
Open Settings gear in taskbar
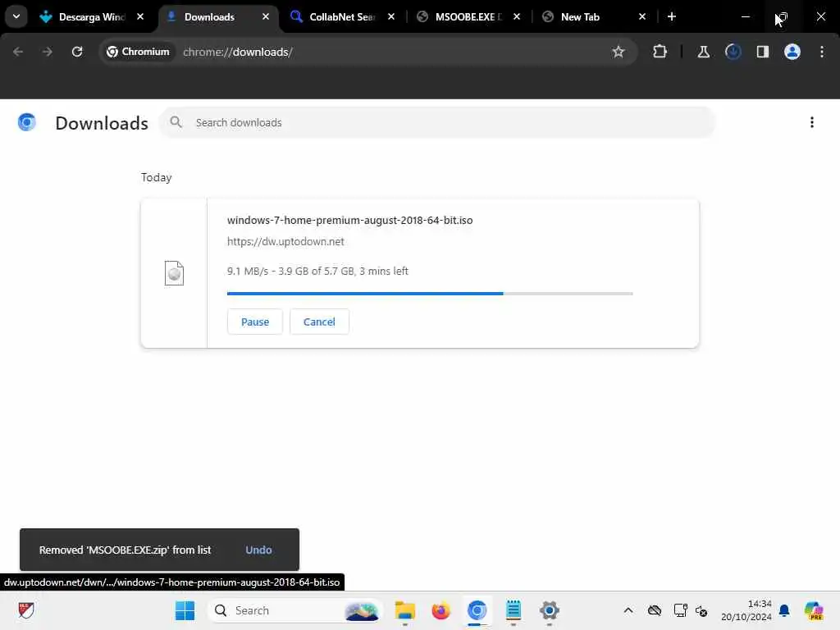[549, 610]
